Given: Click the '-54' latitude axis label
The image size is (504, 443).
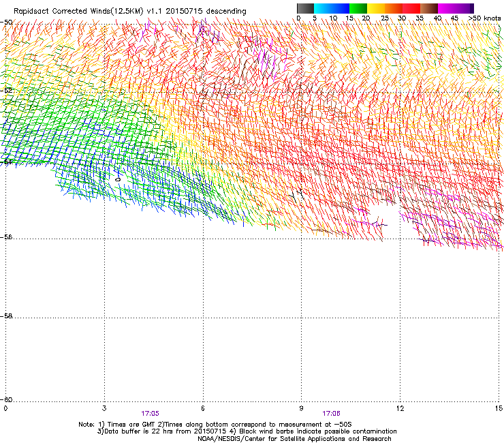Looking at the screenshot, I should [6, 162].
